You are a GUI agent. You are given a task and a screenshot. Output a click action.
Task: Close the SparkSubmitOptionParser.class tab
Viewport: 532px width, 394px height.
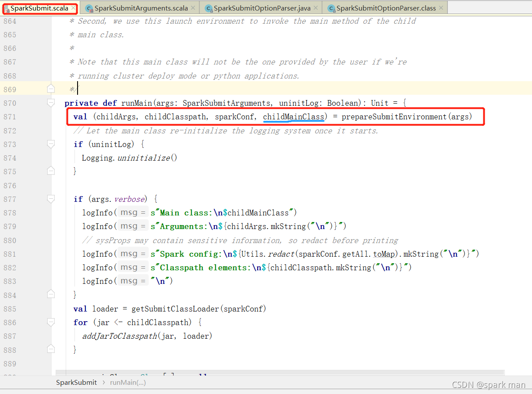[441, 8]
